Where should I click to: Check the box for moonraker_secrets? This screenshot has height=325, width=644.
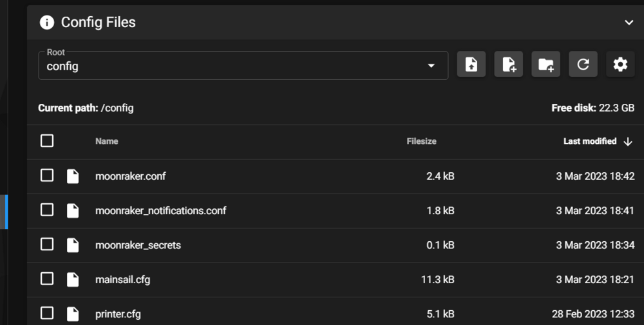pos(47,244)
